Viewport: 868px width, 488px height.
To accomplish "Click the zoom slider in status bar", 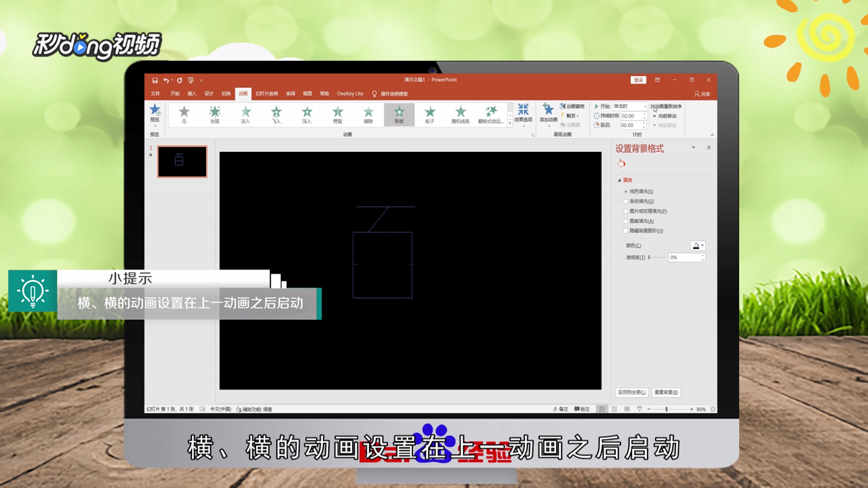I will (x=669, y=409).
